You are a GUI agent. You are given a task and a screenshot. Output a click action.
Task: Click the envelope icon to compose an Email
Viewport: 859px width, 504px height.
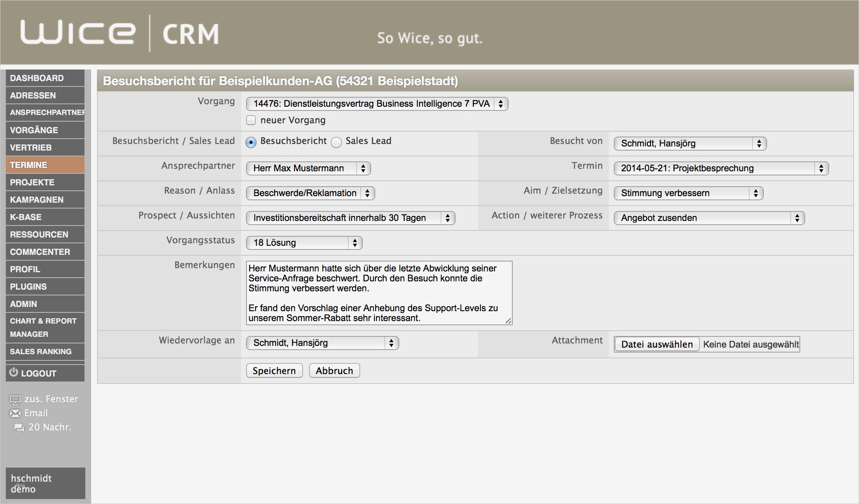coord(15,413)
